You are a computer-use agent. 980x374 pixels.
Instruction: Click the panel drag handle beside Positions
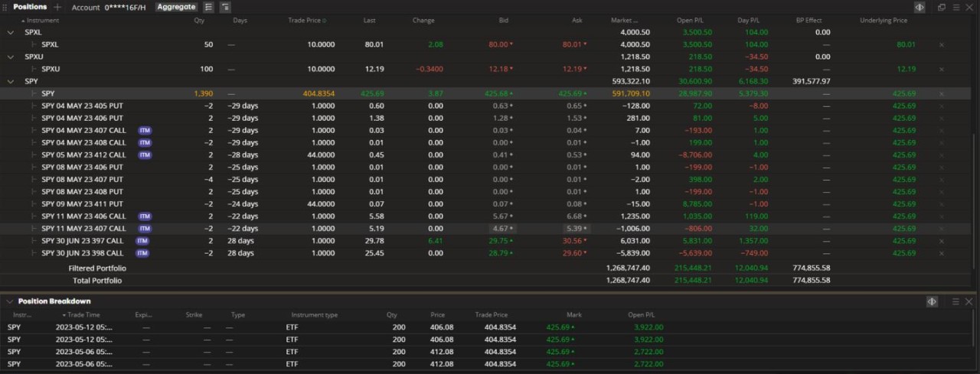coord(6,7)
